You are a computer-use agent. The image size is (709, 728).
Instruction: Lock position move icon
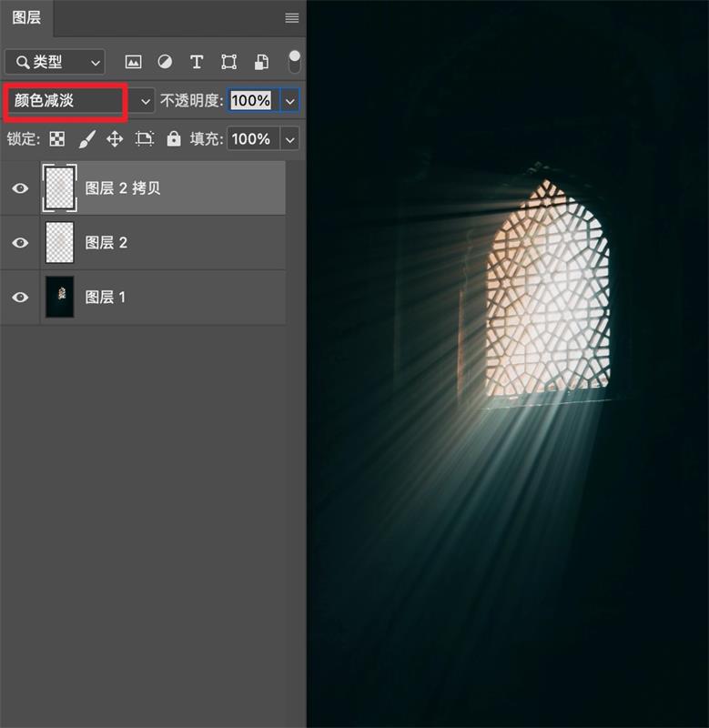(115, 139)
